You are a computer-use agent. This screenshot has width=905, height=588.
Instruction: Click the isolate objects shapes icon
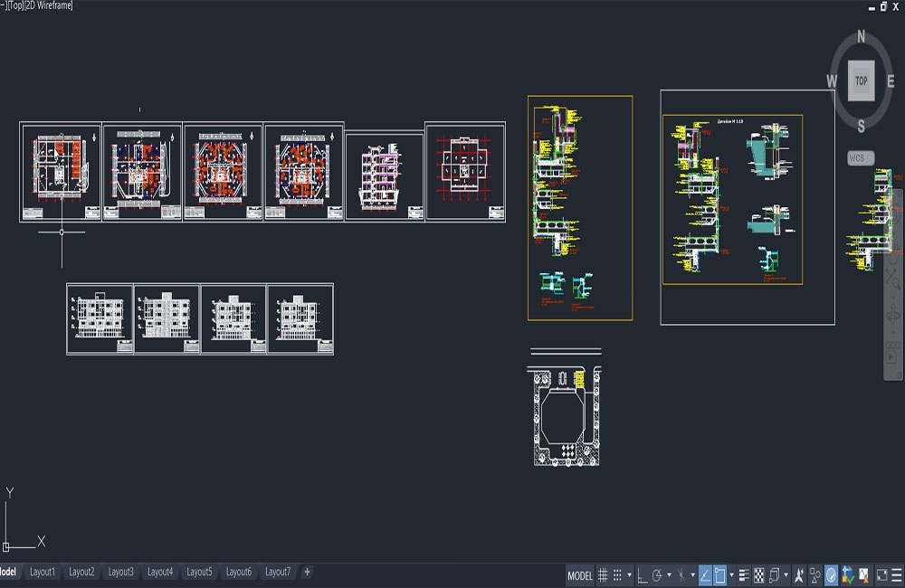coord(815,575)
